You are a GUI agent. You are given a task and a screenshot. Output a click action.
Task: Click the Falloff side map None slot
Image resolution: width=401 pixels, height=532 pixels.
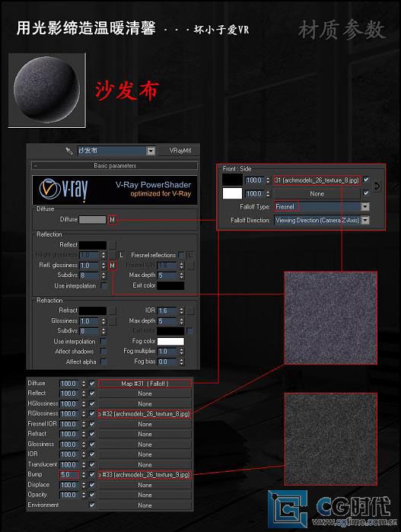click(317, 194)
